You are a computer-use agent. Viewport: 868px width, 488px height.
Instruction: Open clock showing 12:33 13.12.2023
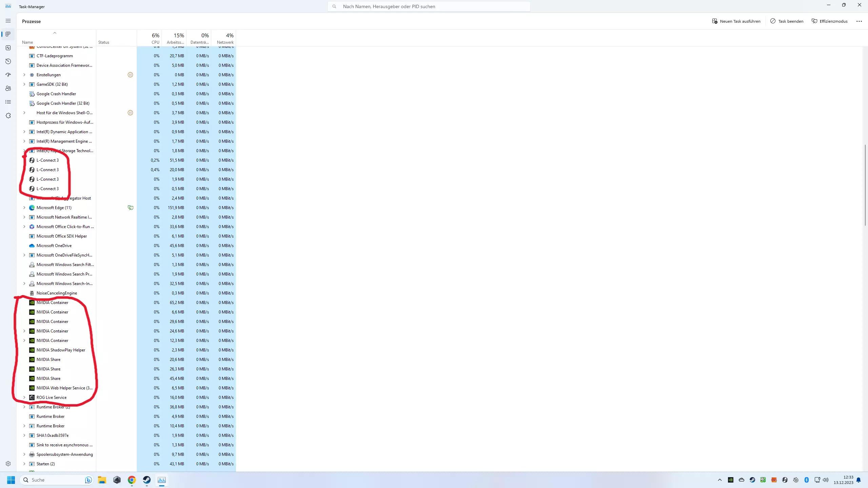pyautogui.click(x=843, y=480)
